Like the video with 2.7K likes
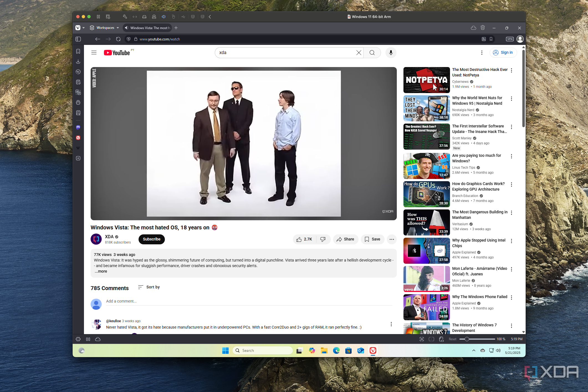The height and width of the screenshot is (392, 588). (x=304, y=239)
